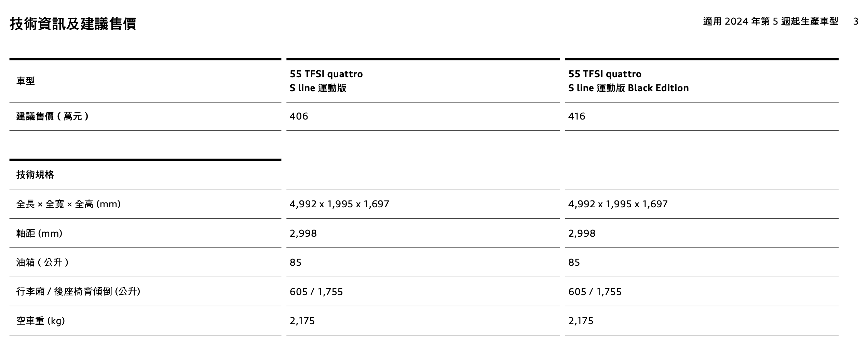Select the 全長 × 全寬 × 全高 (mm) label
This screenshot has height=362, width=868.
click(68, 204)
